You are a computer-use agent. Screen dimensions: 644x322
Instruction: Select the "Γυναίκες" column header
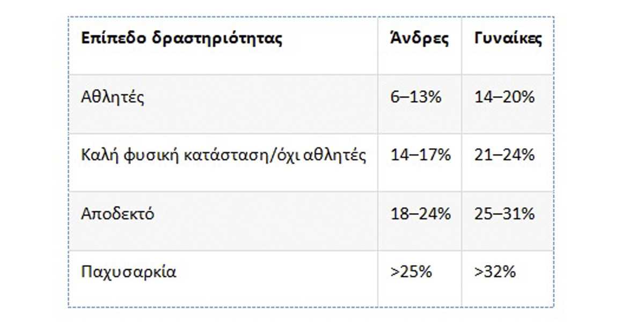508,39
